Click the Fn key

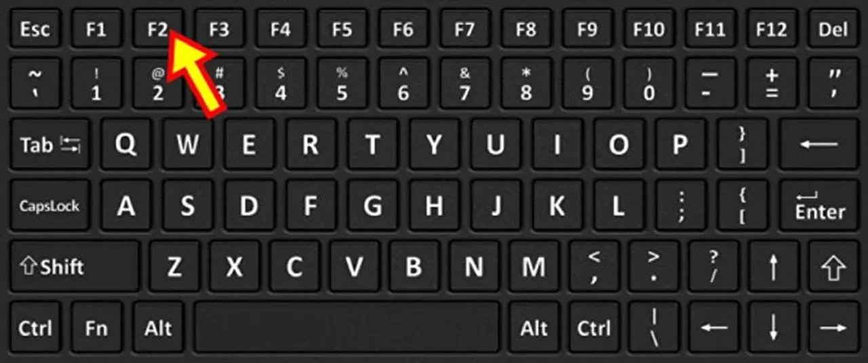coord(96,328)
